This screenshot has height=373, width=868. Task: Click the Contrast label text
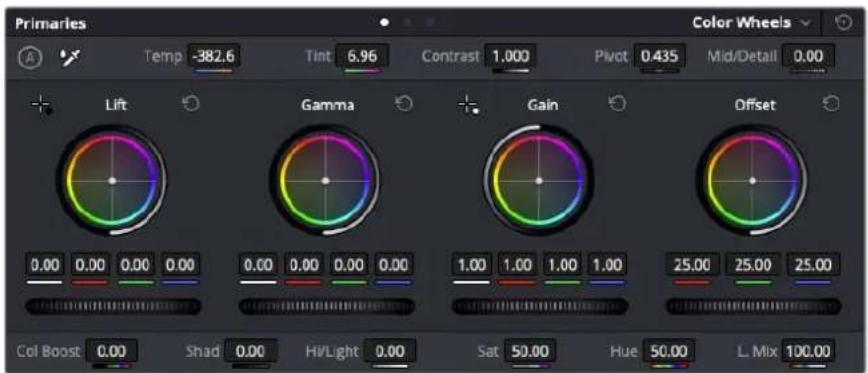point(451,56)
